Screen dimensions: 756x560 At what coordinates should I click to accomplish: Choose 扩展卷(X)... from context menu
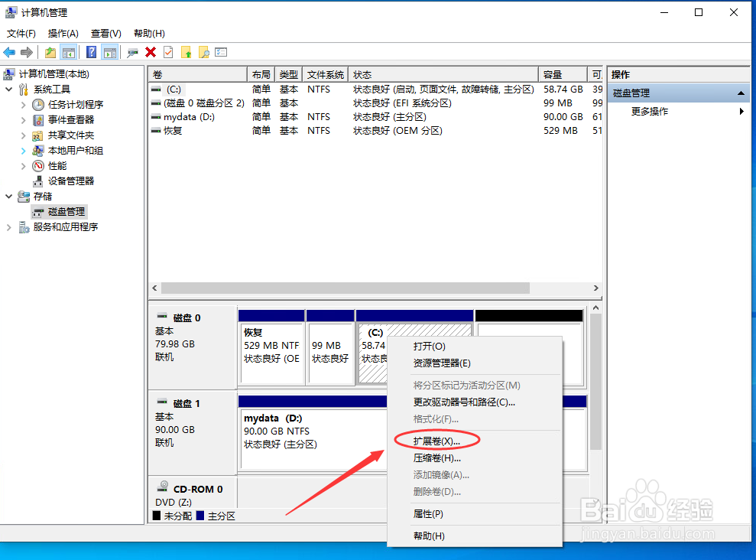(475, 441)
